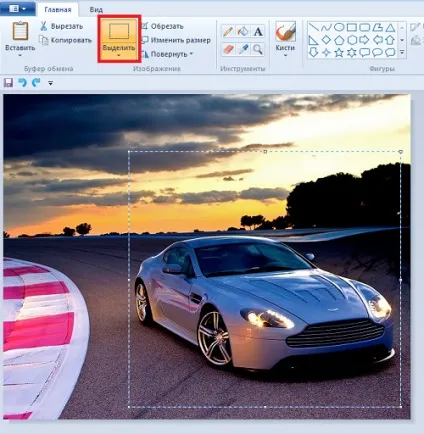Image resolution: width=424 pixels, height=434 pixels.
Task: Click the Undo arrow icon
Action: click(x=22, y=82)
